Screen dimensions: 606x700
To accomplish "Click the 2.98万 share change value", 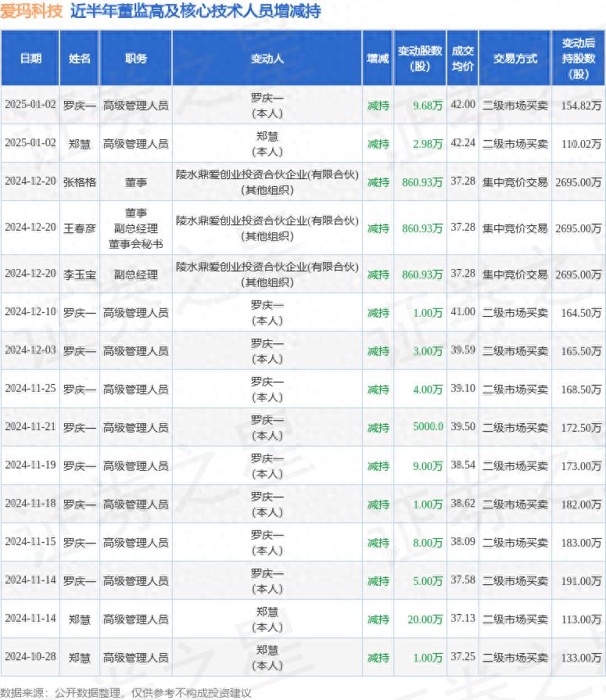I will point(428,144).
